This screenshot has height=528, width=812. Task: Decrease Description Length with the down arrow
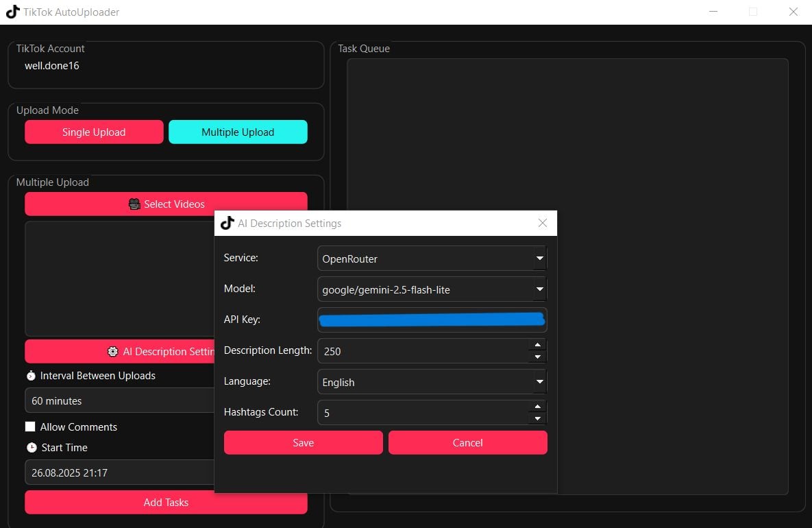coord(538,357)
